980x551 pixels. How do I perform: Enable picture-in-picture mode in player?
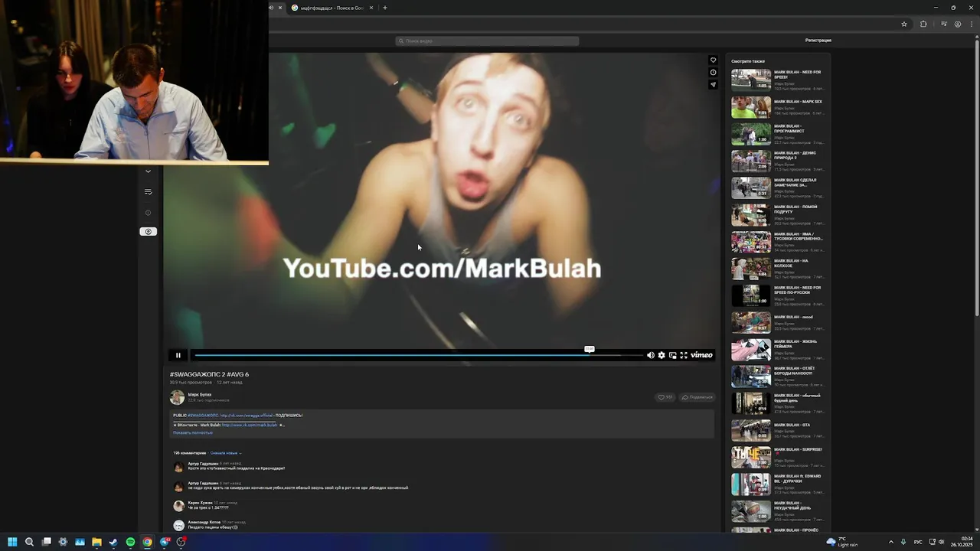(x=673, y=355)
